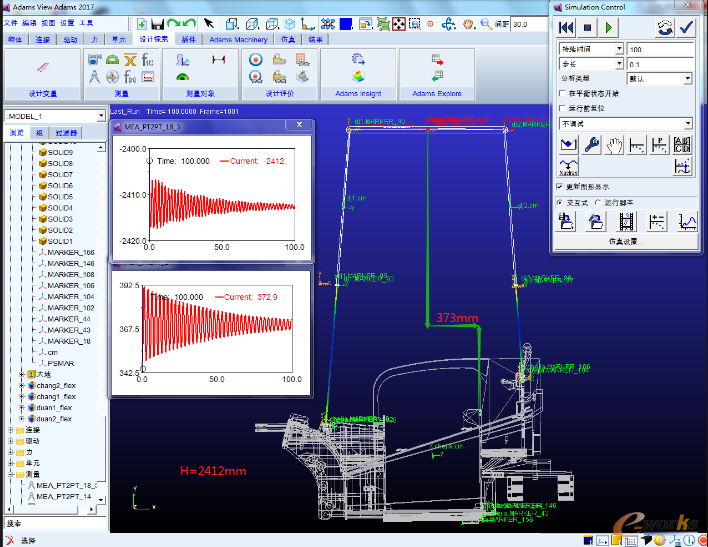Screen dimensions: 708x547
Task: Click the green gauge measurement object icon
Action: (x=182, y=77)
